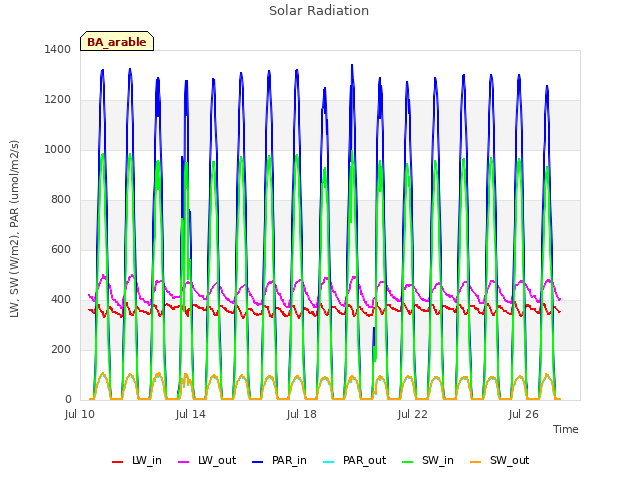Click the 0 y-axis tick label

click(x=68, y=400)
